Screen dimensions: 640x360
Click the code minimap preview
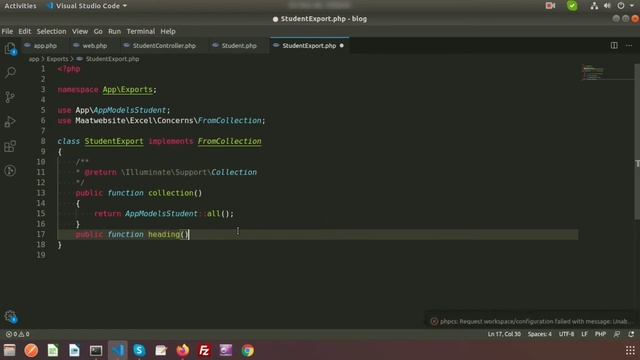click(593, 72)
